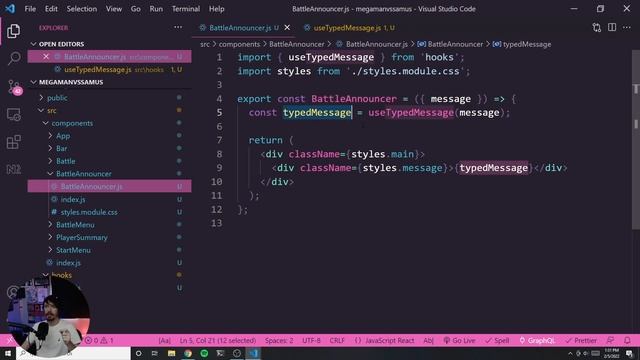Open the Extensions view
640x360 pixels.
click(x=13, y=142)
